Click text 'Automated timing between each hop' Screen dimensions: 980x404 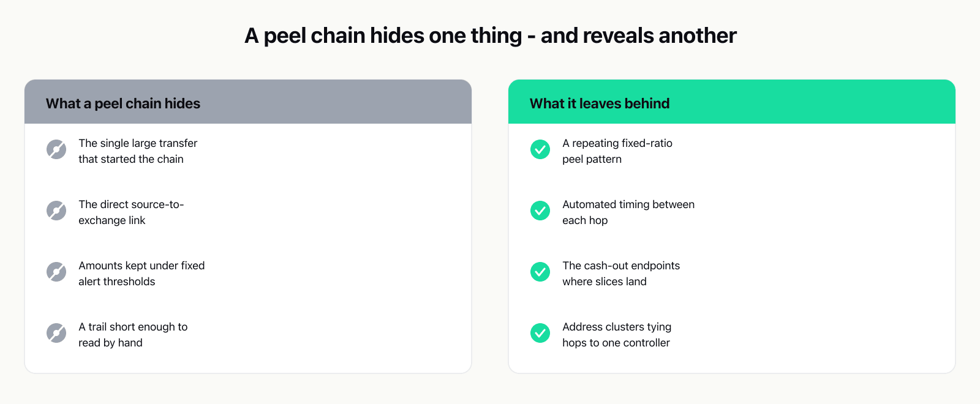click(x=628, y=212)
